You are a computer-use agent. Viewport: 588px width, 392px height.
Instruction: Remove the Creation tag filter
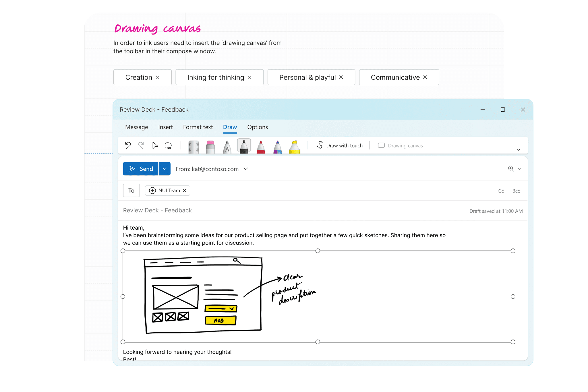click(158, 77)
